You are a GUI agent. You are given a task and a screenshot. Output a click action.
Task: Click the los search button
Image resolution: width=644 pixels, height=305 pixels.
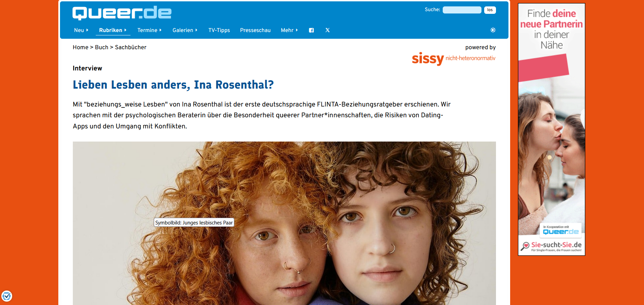tap(490, 10)
